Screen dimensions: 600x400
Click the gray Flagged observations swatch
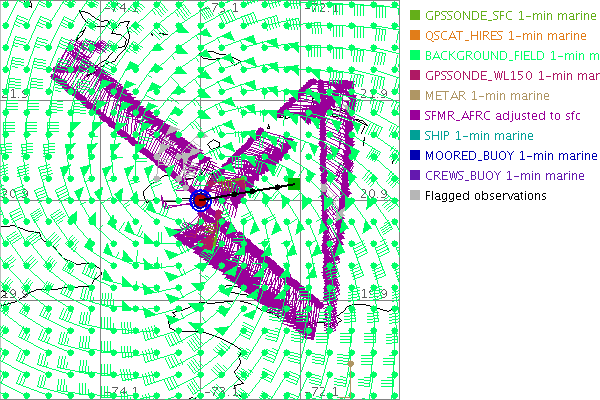pyautogui.click(x=414, y=196)
